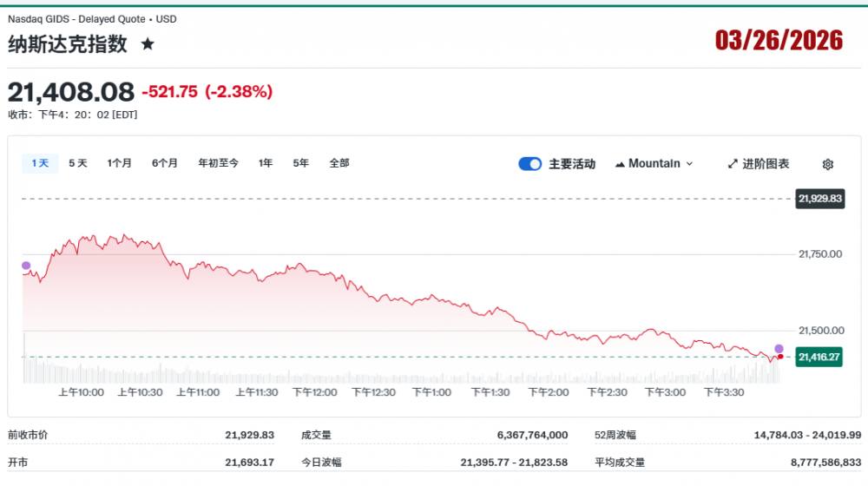Choose the 1年 range tab
Screen dimensions: 868x486
(x=266, y=163)
